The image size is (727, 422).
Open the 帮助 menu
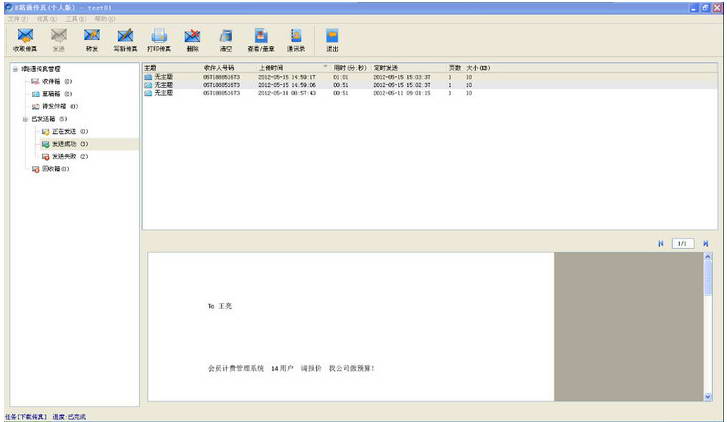tap(104, 19)
